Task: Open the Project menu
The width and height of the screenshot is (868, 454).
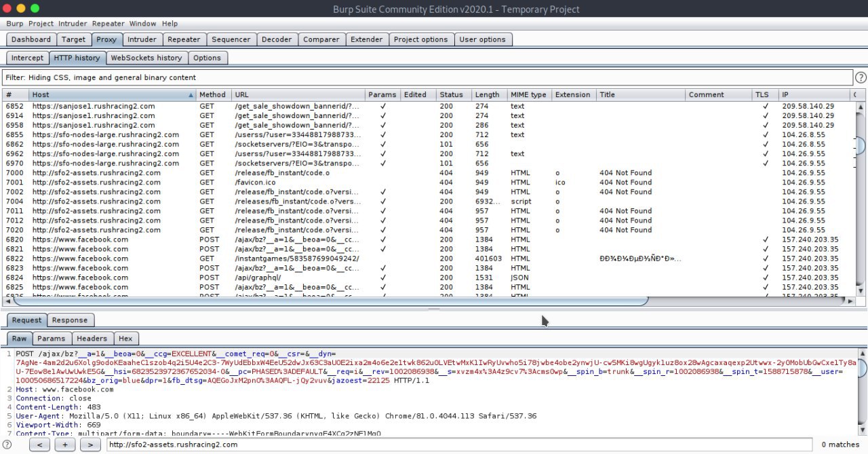Action: (x=41, y=24)
